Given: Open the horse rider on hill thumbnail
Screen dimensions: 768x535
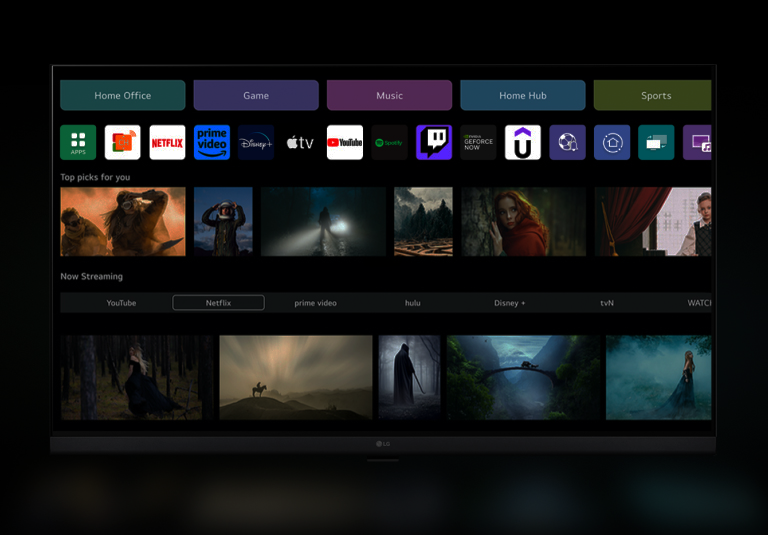Looking at the screenshot, I should (295, 377).
